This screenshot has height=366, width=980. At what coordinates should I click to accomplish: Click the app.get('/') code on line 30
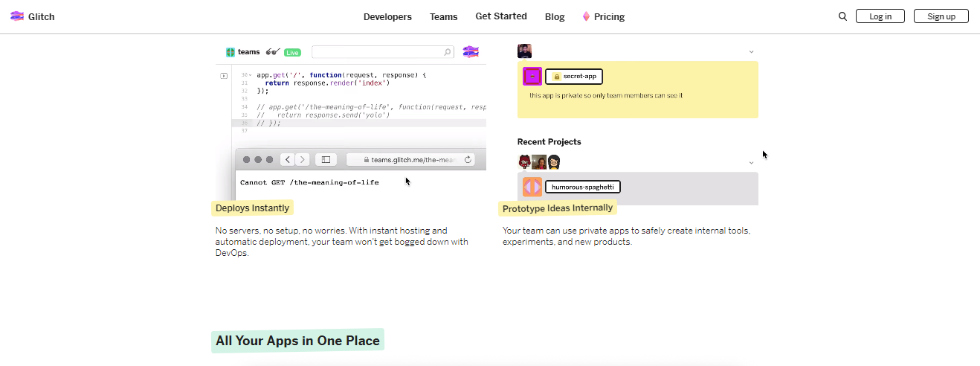coord(342,75)
